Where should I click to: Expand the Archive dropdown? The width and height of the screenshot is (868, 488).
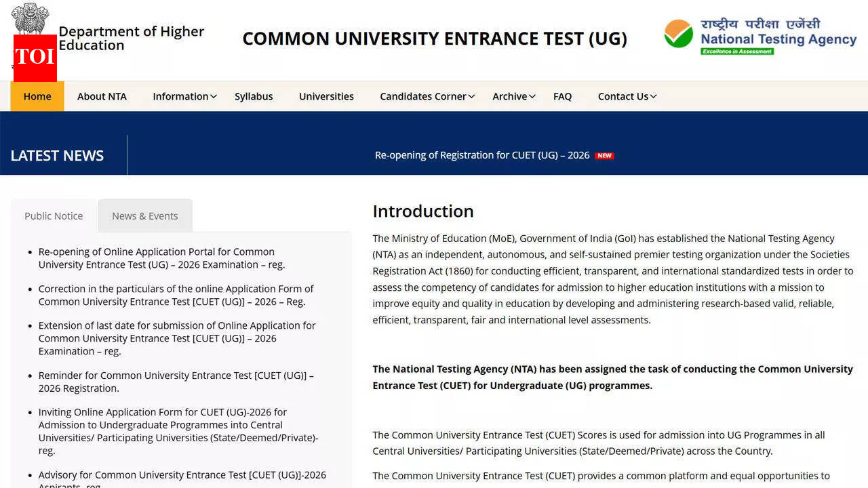509,96
